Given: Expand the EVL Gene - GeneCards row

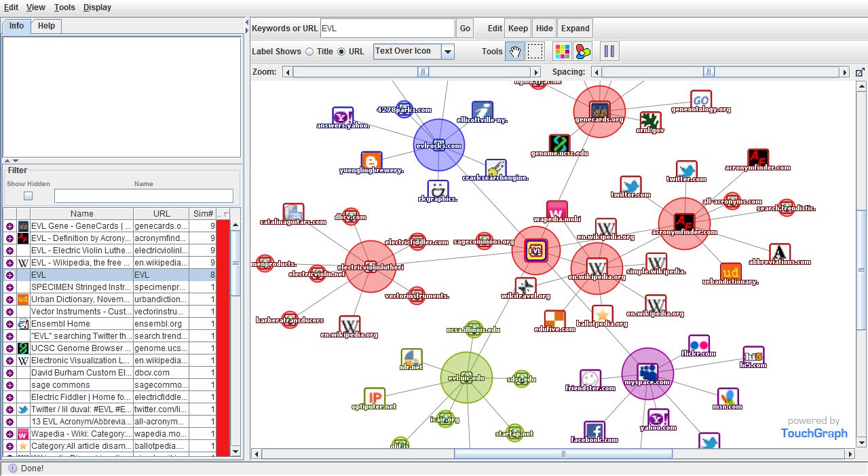Looking at the screenshot, I should (10, 226).
